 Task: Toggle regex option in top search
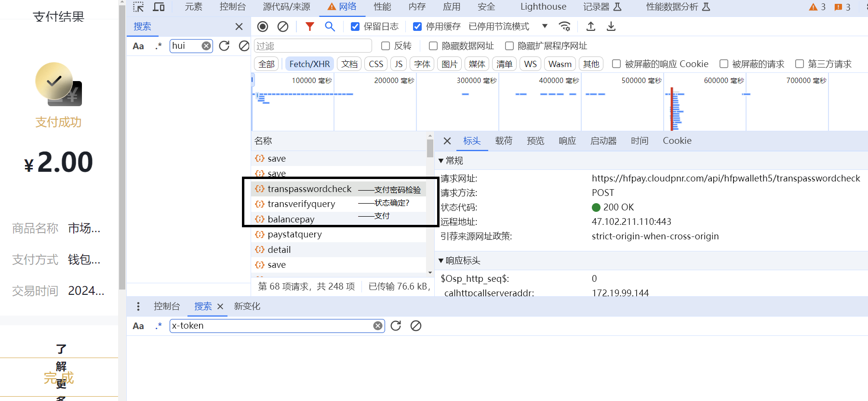(x=159, y=46)
